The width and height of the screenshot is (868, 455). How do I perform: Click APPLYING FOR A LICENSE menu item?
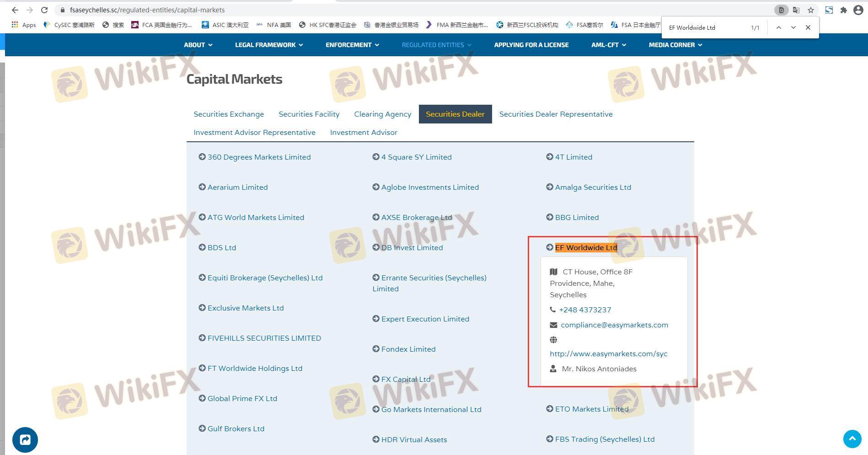[531, 45]
